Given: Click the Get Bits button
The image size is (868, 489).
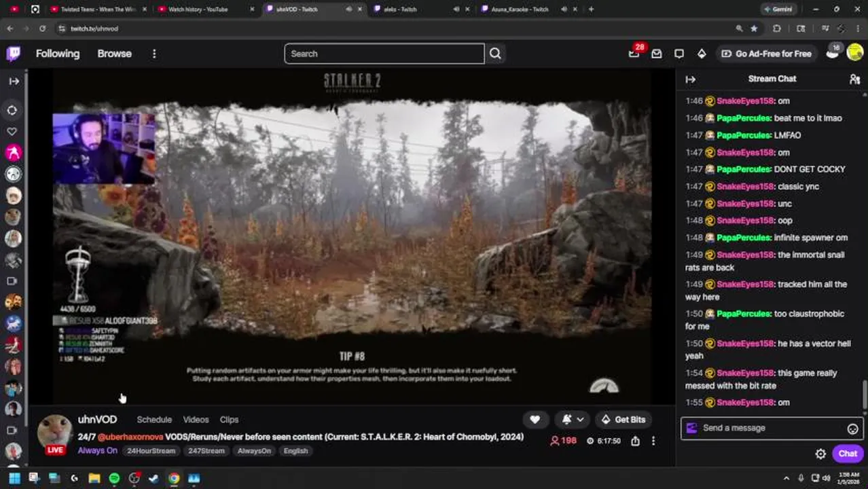Looking at the screenshot, I should [x=623, y=420].
